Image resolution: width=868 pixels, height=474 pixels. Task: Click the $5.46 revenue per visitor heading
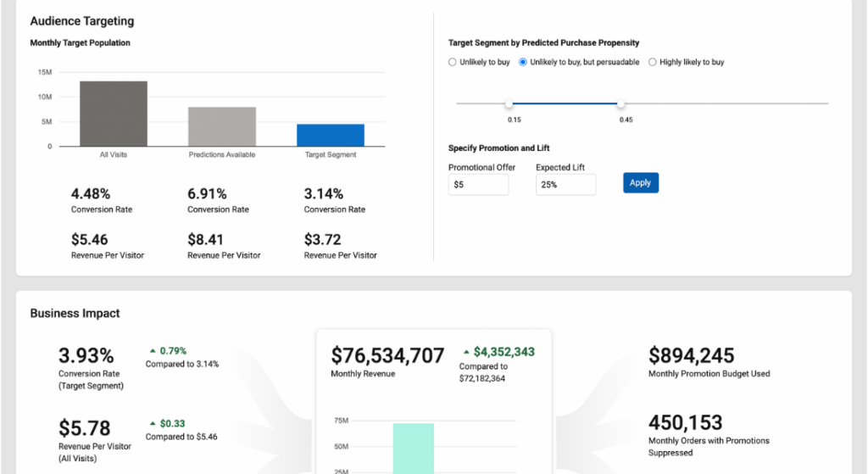[90, 240]
